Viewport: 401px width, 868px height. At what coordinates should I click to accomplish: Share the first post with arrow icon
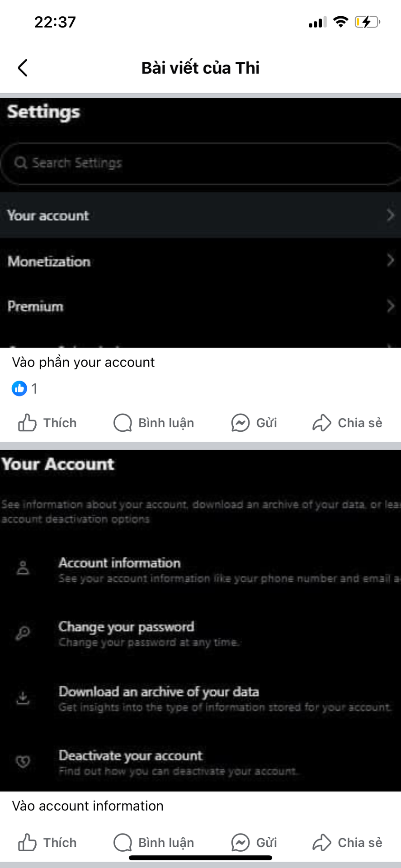[347, 423]
